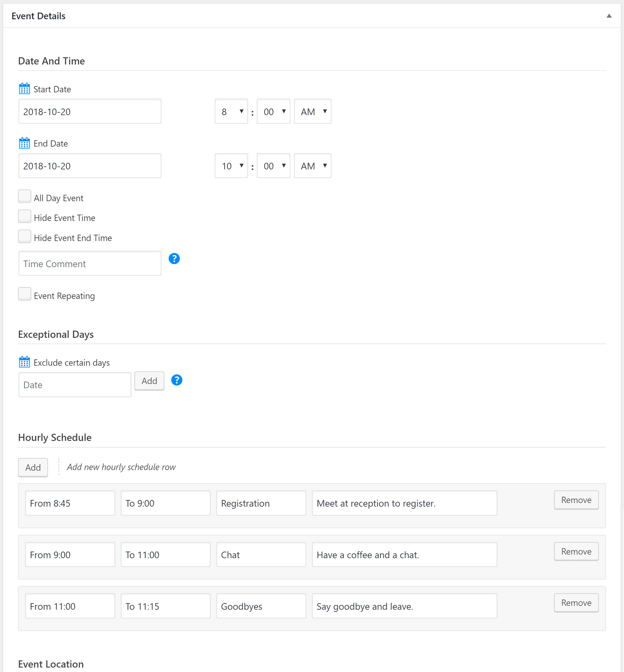
Task: Click help icon next to exclude-date Add button
Action: (x=177, y=380)
